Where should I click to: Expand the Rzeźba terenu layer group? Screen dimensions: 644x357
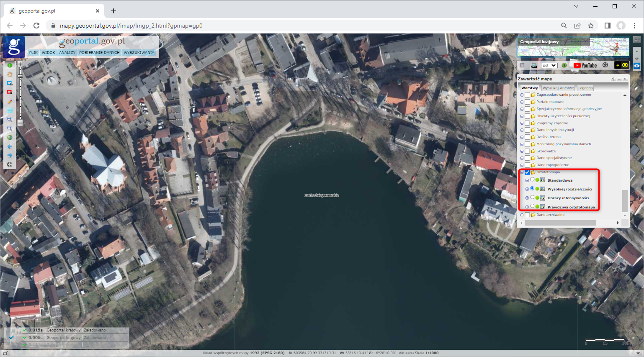(x=522, y=137)
